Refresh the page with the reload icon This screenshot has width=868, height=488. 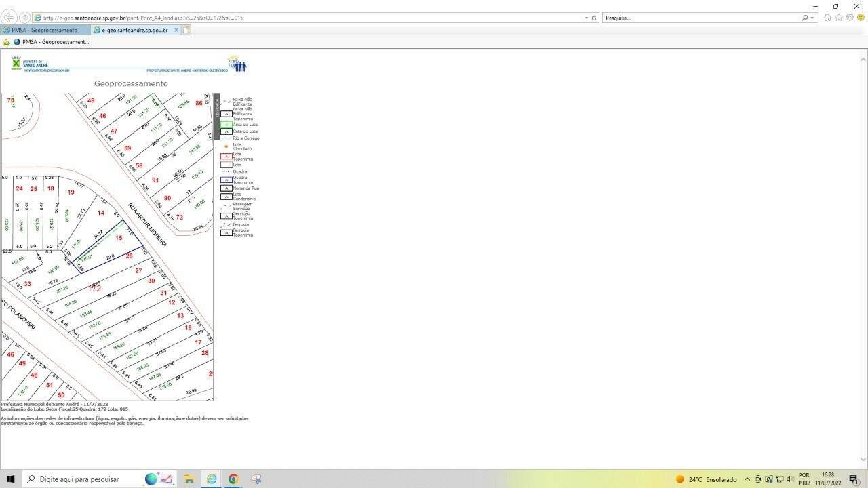[x=594, y=18]
